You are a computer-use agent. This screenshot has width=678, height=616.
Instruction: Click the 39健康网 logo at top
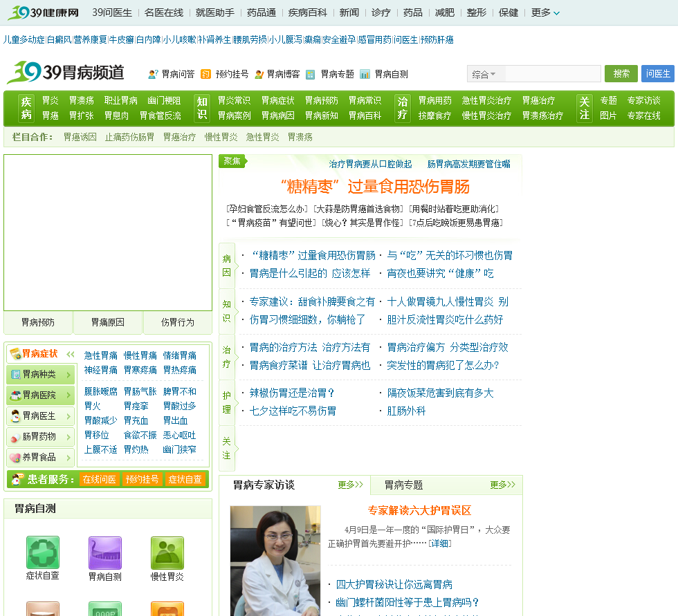(44, 12)
